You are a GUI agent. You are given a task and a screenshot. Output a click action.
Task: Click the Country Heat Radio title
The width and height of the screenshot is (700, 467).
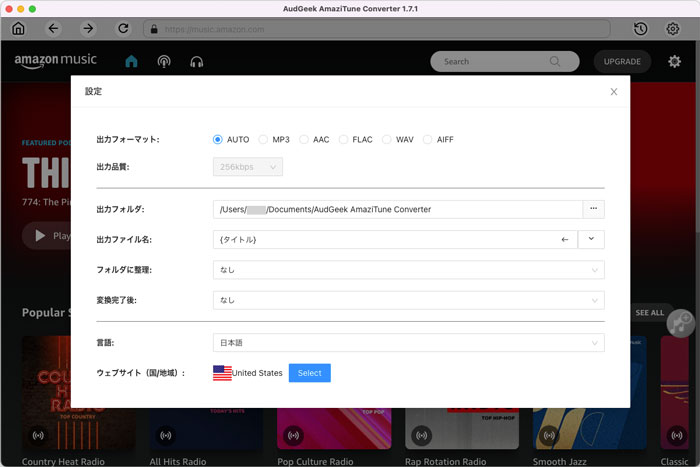pyautogui.click(x=63, y=461)
